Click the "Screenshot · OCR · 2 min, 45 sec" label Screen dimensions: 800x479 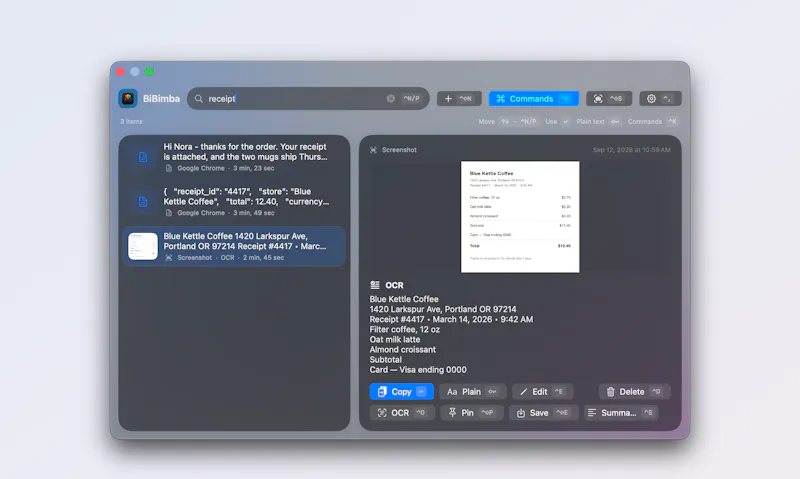point(231,258)
